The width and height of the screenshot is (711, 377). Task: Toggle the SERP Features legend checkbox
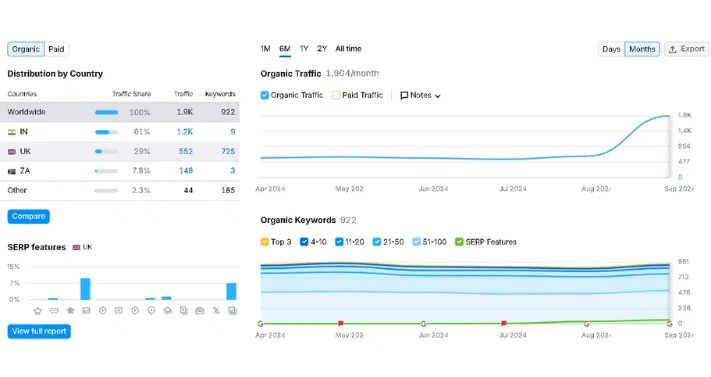459,242
